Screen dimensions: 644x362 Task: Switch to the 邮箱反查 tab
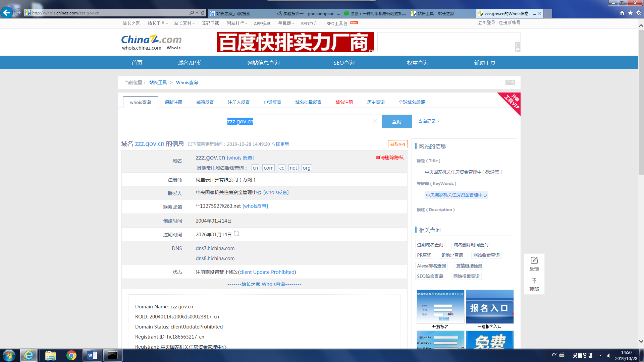[x=205, y=102]
